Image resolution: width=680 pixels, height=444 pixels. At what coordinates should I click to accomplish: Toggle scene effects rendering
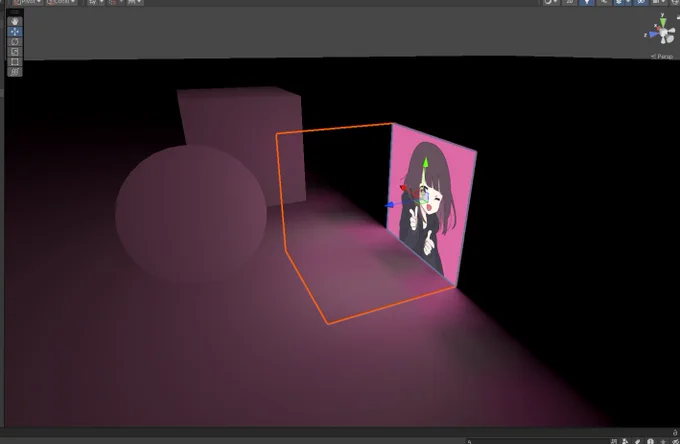click(x=619, y=2)
